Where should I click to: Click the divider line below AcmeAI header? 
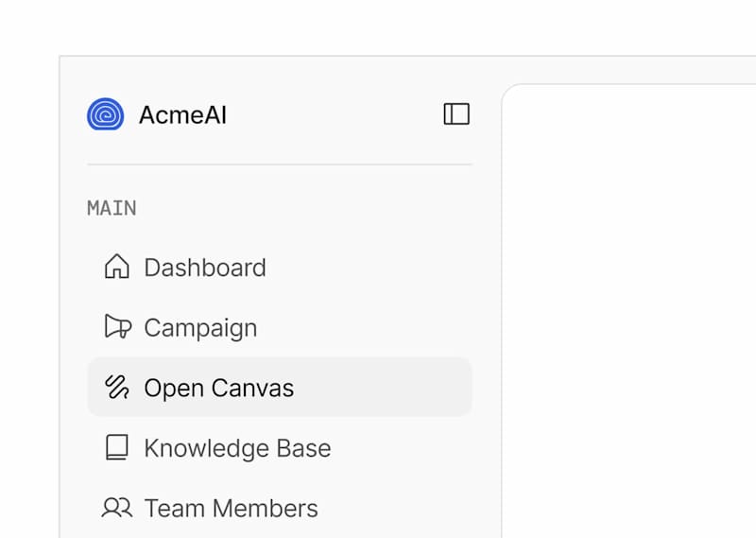[x=280, y=165]
